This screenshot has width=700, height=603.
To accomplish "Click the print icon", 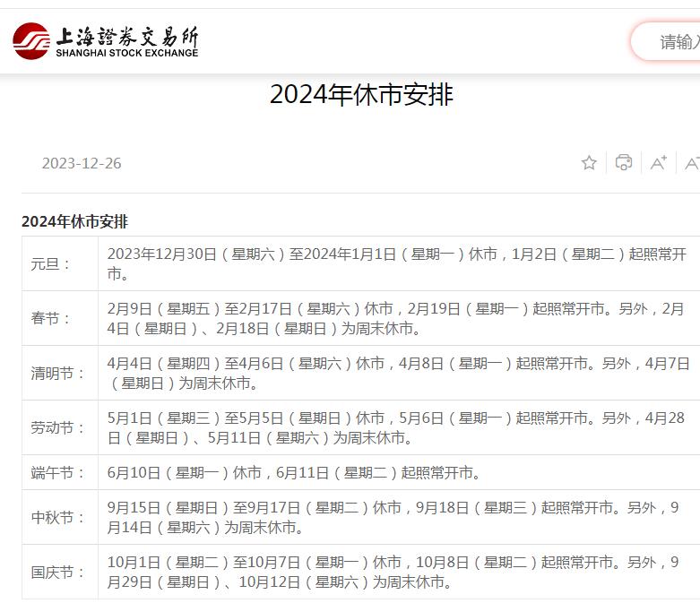I will coord(624,162).
